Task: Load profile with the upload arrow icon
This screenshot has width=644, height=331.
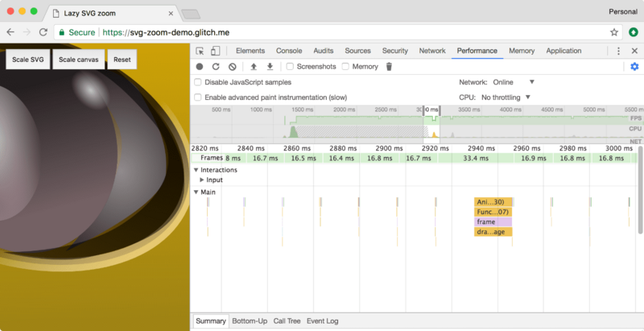Action: point(254,67)
